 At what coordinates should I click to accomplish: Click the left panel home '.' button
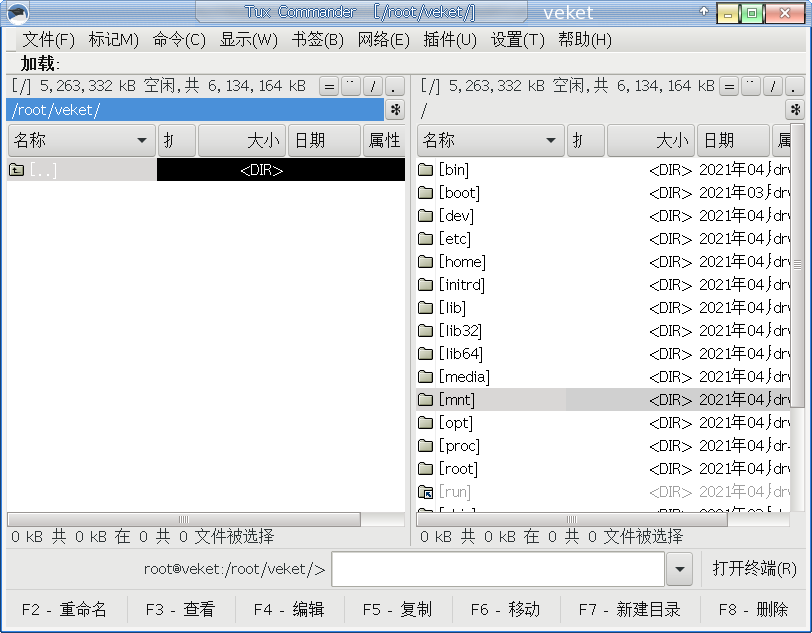point(395,86)
